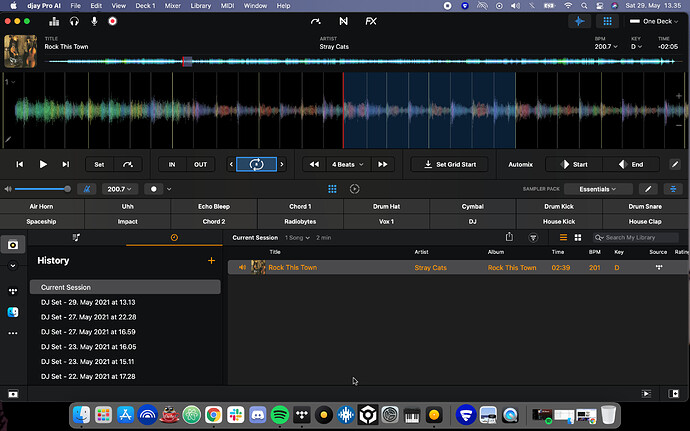Expand the Key D dropdown
690x431 pixels.
pyautogui.click(x=636, y=47)
